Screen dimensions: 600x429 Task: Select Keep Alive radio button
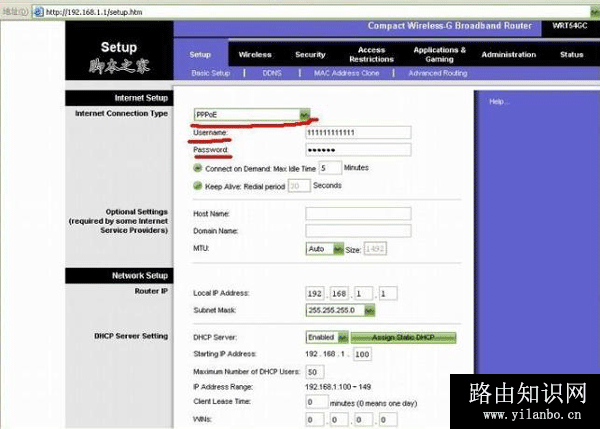pos(197,186)
